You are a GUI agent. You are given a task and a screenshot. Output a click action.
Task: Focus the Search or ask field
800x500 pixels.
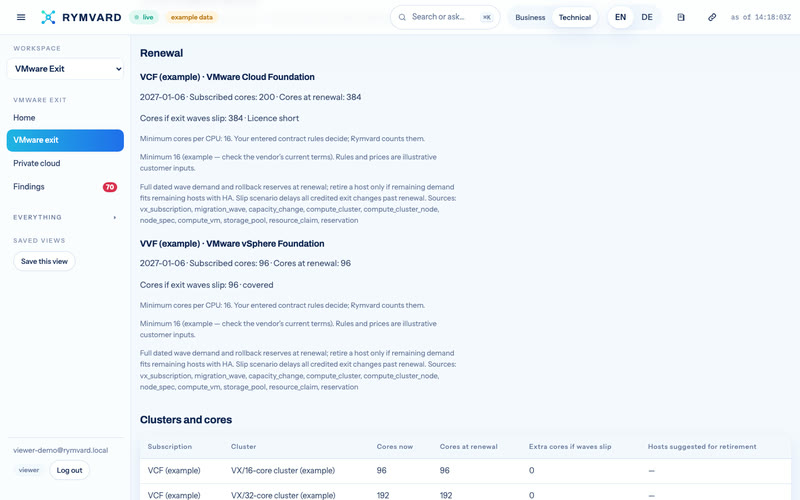[445, 17]
